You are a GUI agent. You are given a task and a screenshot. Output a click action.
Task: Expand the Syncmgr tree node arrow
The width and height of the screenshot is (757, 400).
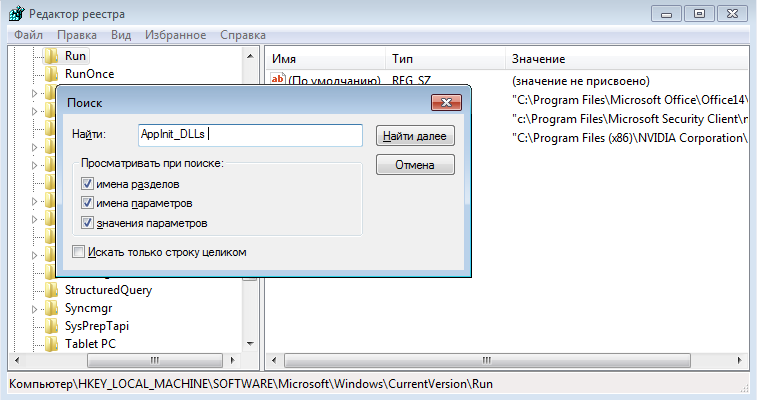coord(34,309)
